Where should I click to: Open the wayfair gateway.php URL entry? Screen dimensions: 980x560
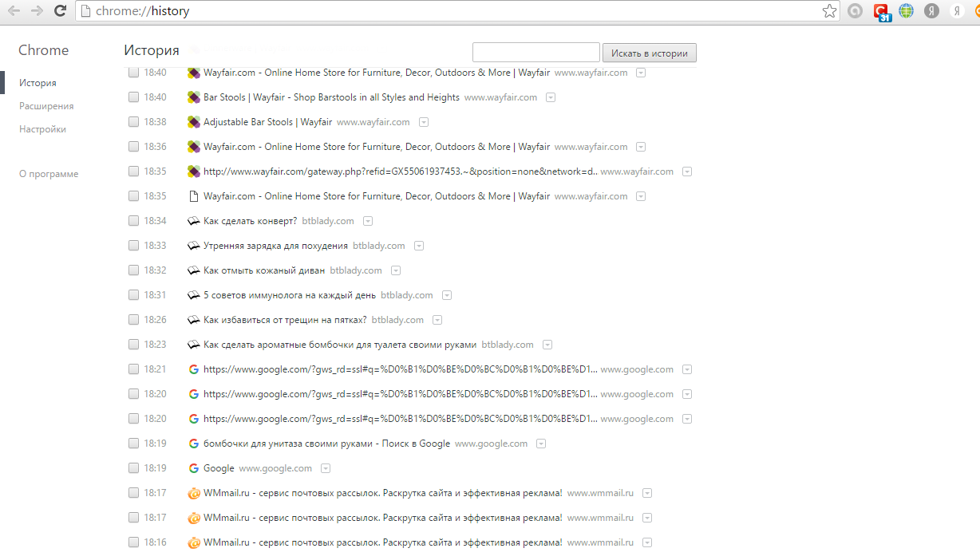pyautogui.click(x=399, y=172)
